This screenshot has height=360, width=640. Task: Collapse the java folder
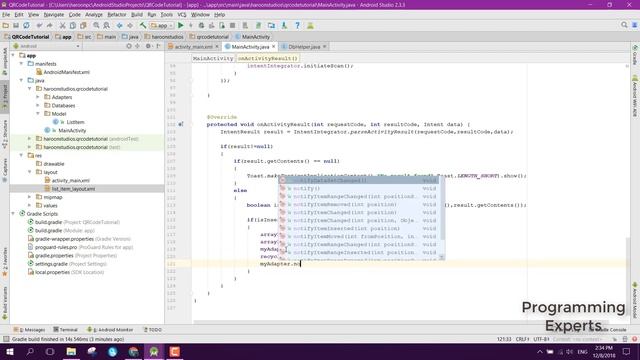(x=21, y=80)
